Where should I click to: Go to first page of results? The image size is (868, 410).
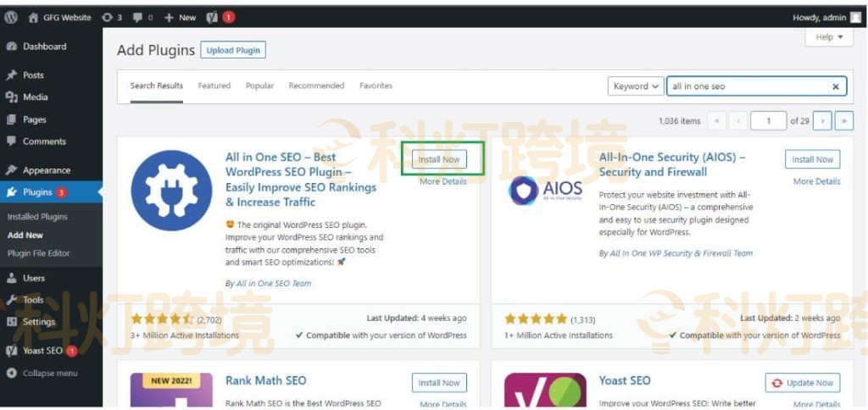(717, 120)
